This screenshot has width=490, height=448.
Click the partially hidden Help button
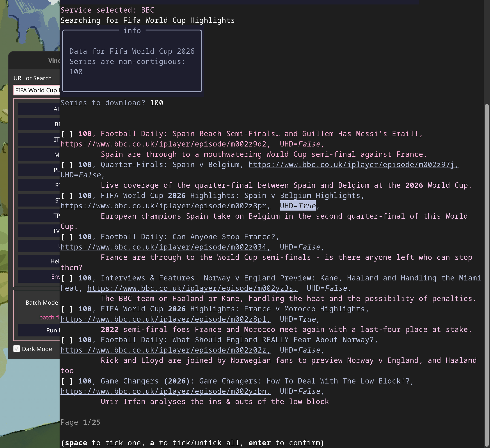tap(39, 261)
